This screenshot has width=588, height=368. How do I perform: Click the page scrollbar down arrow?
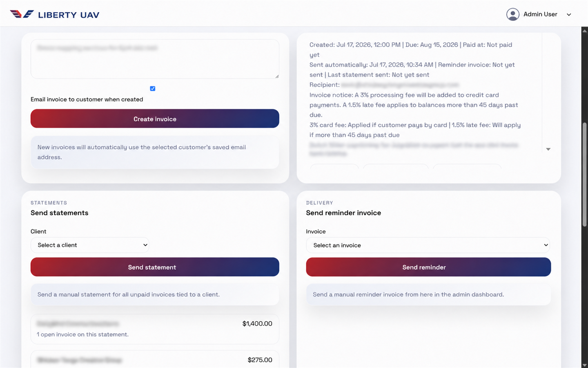pos(584,365)
